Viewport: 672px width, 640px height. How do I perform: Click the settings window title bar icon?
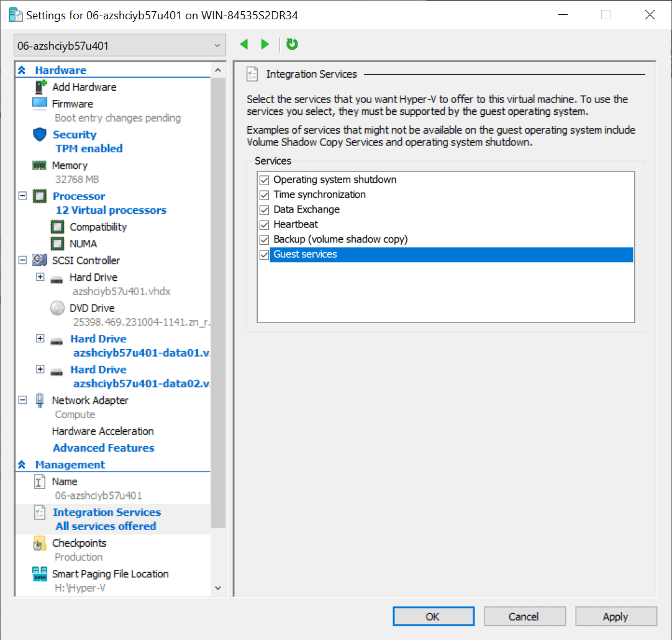coord(16,15)
